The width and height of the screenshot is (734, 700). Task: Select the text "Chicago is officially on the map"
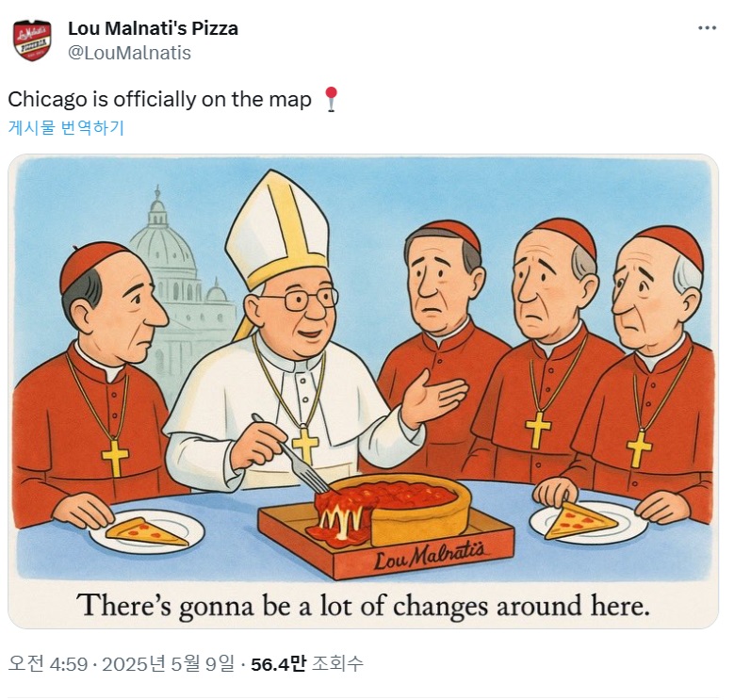click(159, 100)
